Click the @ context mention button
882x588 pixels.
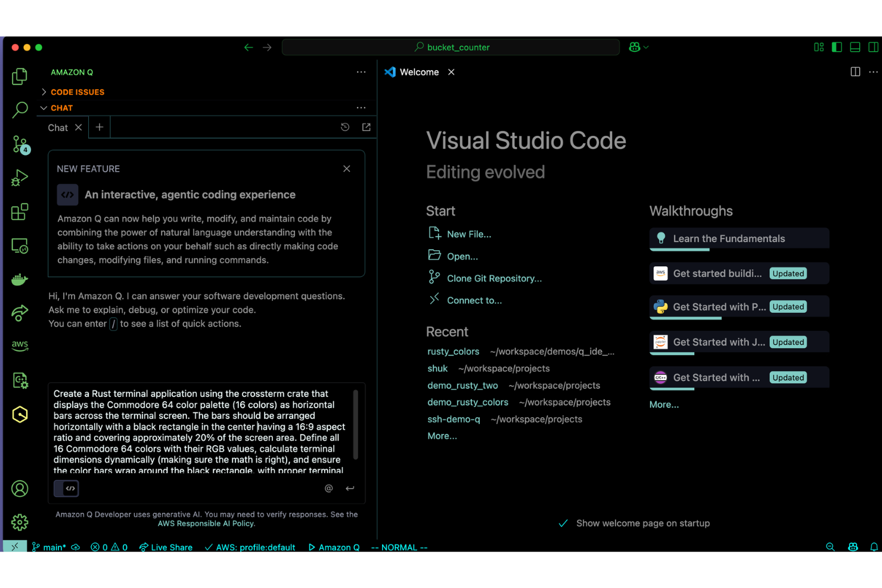coord(328,489)
